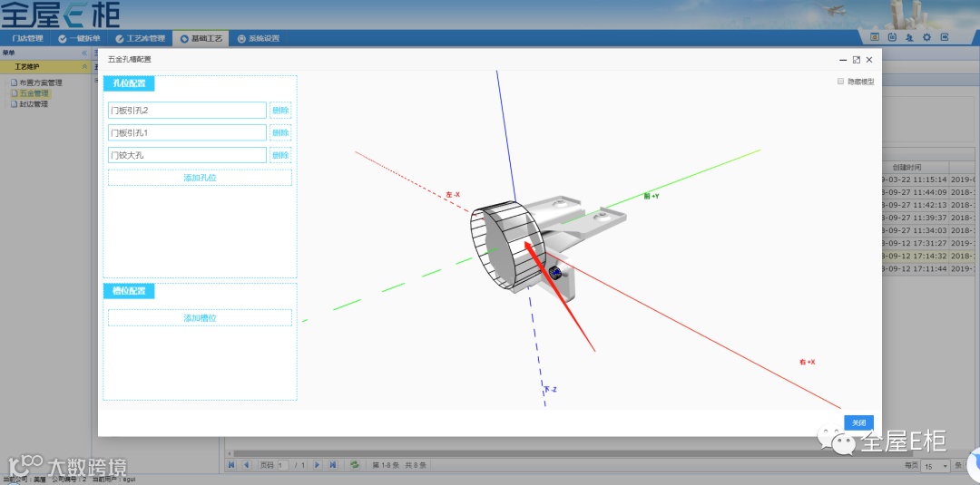Minimize the 五金孔槽配置 dialog

[x=843, y=60]
